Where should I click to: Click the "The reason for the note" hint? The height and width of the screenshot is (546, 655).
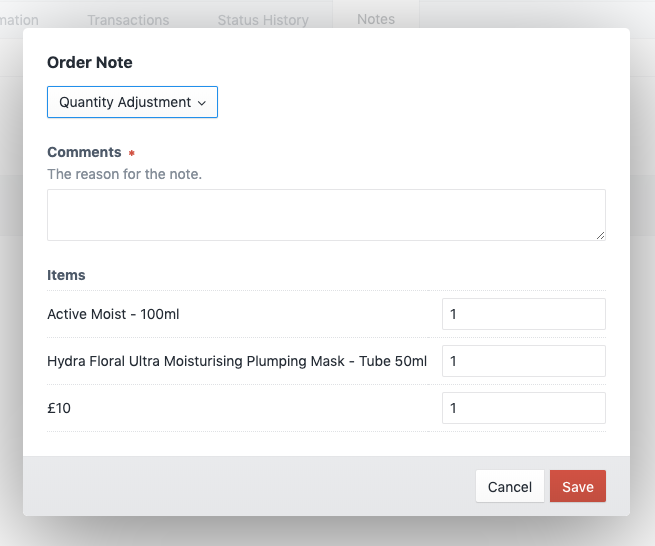[x=124, y=174]
